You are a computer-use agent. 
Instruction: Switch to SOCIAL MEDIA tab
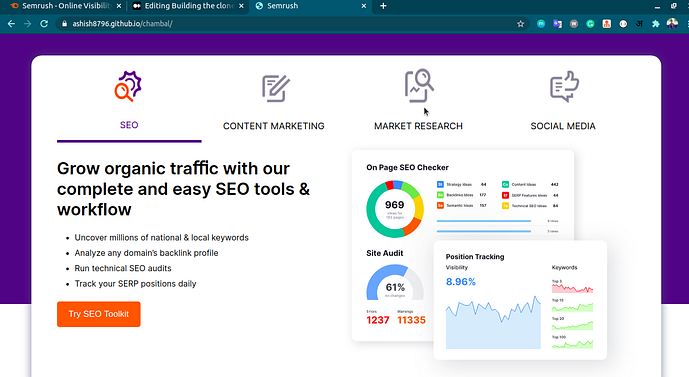[x=563, y=126]
